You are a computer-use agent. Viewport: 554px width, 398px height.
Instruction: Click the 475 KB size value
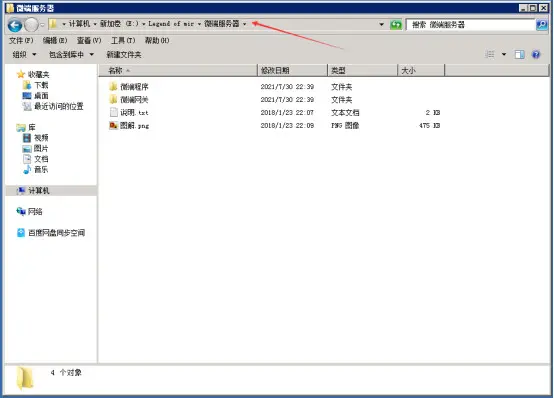429,125
